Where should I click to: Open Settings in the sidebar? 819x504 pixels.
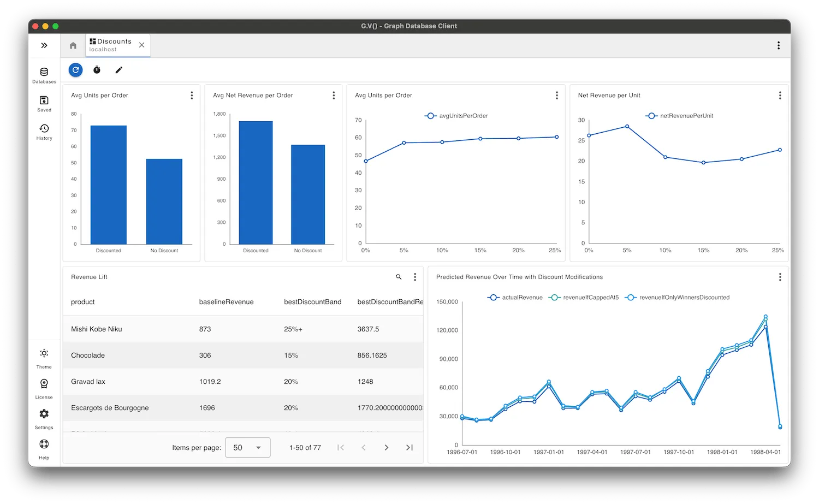(x=44, y=420)
